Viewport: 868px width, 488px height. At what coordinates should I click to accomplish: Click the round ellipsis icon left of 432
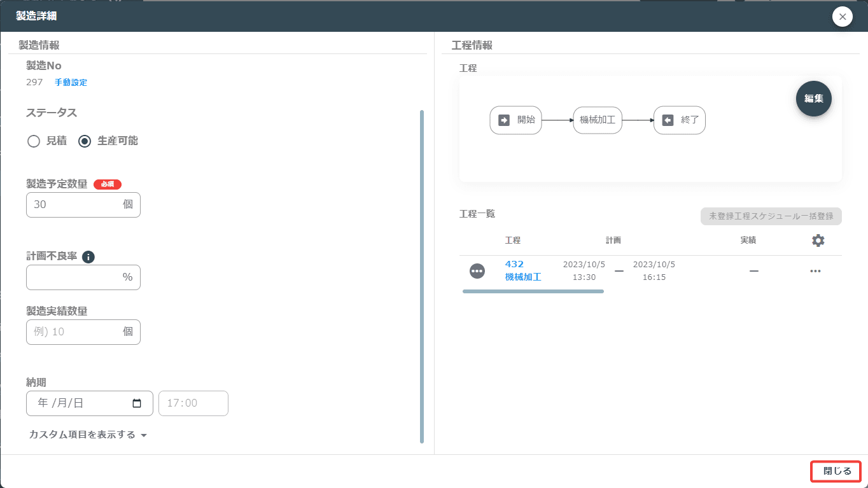tap(477, 271)
